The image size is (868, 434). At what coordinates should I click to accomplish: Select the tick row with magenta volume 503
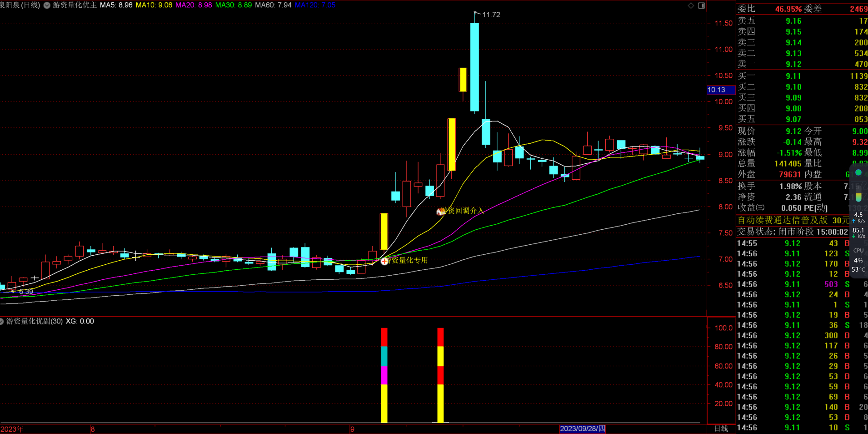pyautogui.click(x=802, y=285)
